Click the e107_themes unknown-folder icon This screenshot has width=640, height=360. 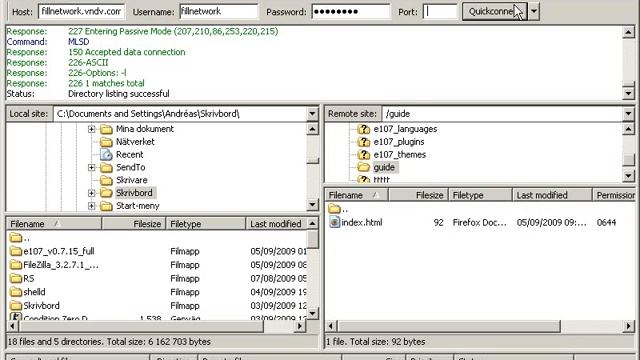(x=363, y=155)
